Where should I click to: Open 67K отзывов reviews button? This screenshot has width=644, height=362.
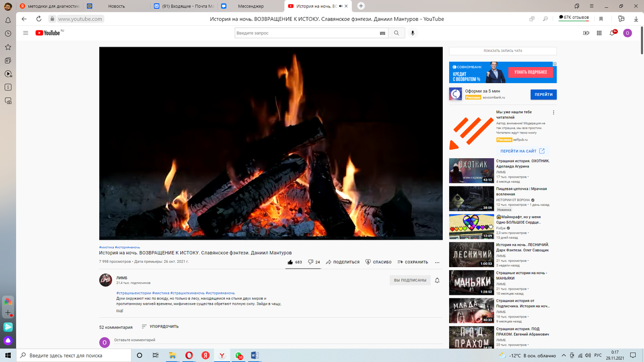574,18
